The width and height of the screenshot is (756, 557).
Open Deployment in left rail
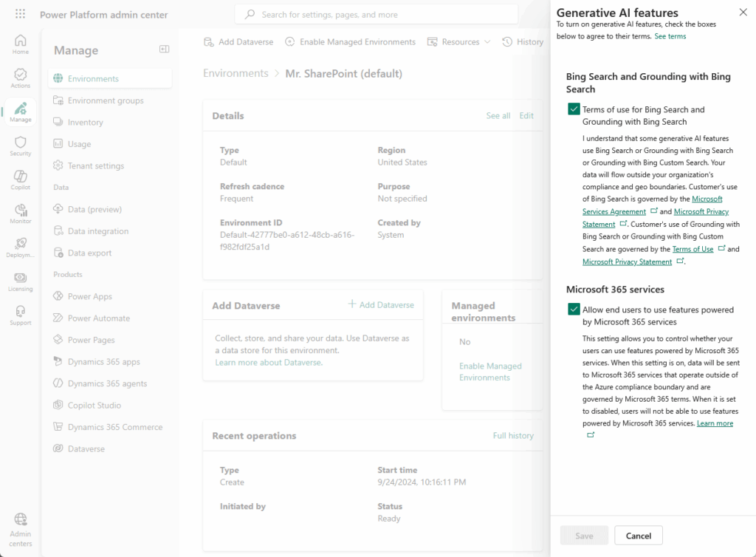(x=20, y=247)
